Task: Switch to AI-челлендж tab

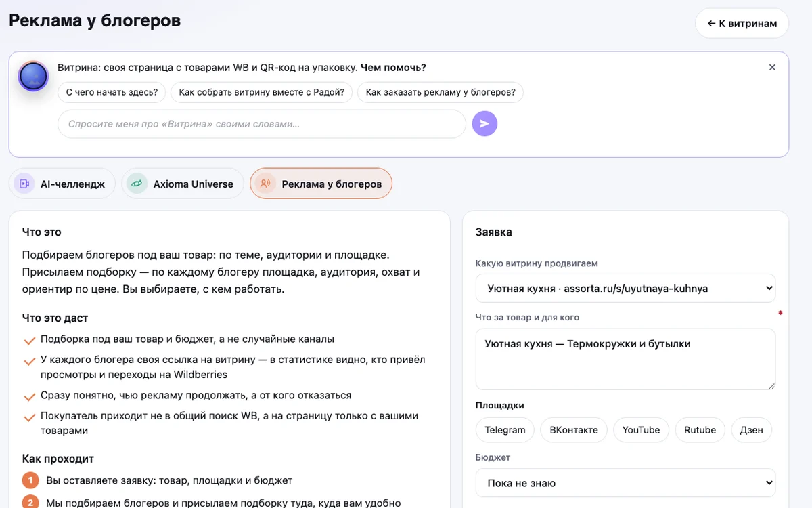Action: pyautogui.click(x=62, y=184)
